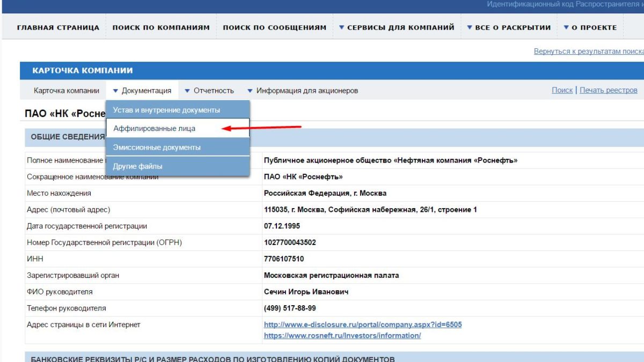The height and width of the screenshot is (362, 644).
Task: Click the Поиск link
Action: (x=562, y=90)
